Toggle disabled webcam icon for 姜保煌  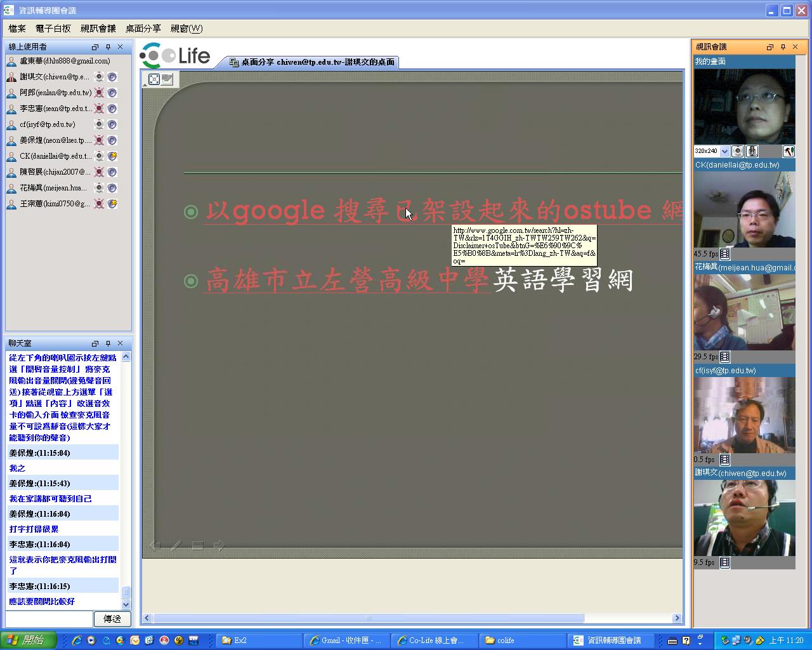pos(99,140)
